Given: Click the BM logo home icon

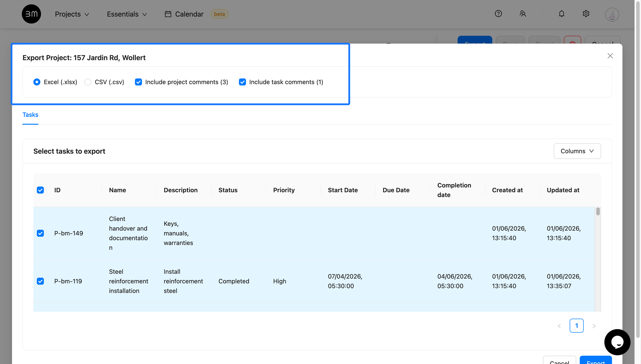Looking at the screenshot, I should point(31,14).
